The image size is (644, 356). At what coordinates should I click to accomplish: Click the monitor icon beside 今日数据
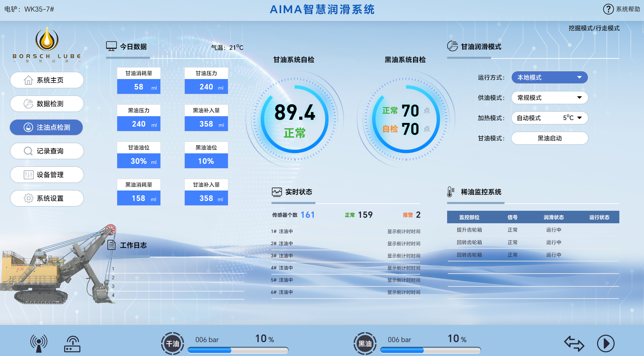pyautogui.click(x=111, y=46)
